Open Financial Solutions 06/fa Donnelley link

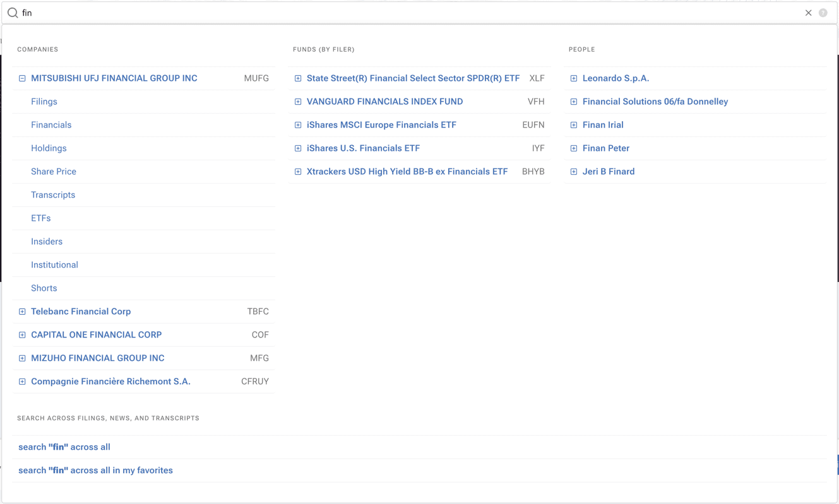coord(655,102)
